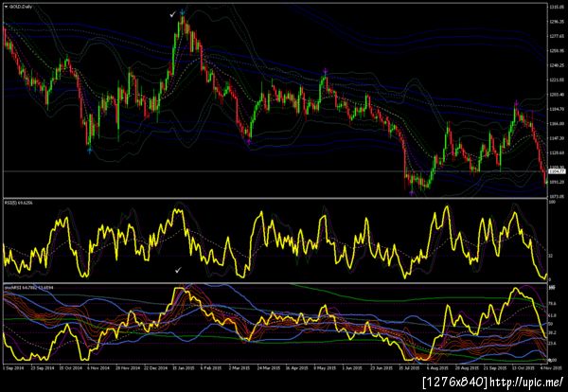Click the 23 Sep 2014 date label
Viewport: 568px width, 392px height.
click(41, 367)
